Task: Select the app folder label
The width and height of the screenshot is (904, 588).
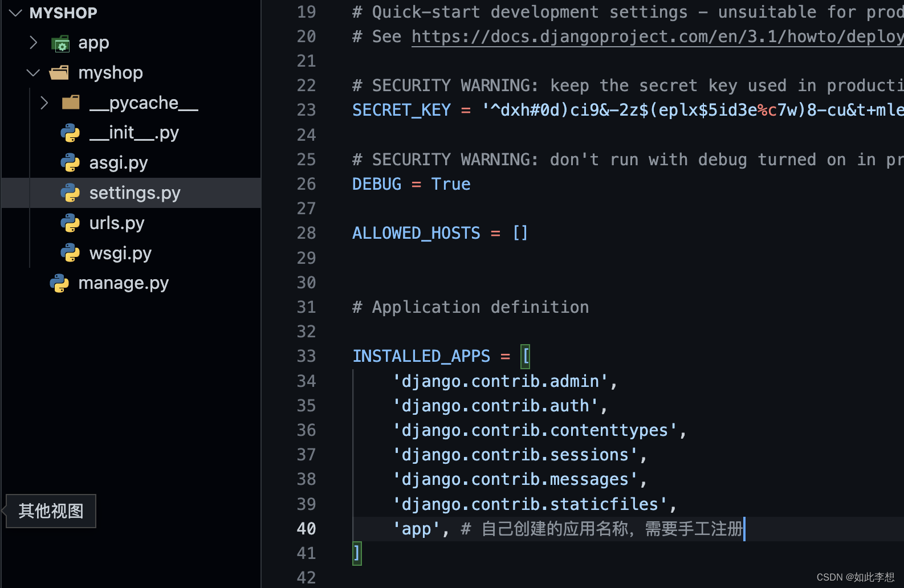Action: pyautogui.click(x=93, y=43)
